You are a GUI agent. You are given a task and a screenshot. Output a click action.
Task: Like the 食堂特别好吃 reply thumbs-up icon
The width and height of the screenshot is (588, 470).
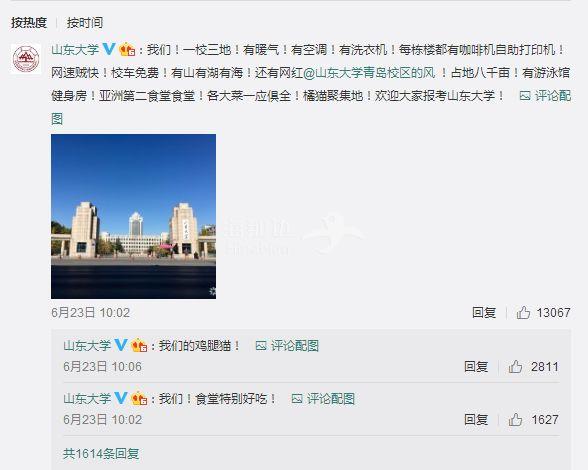coord(515,419)
